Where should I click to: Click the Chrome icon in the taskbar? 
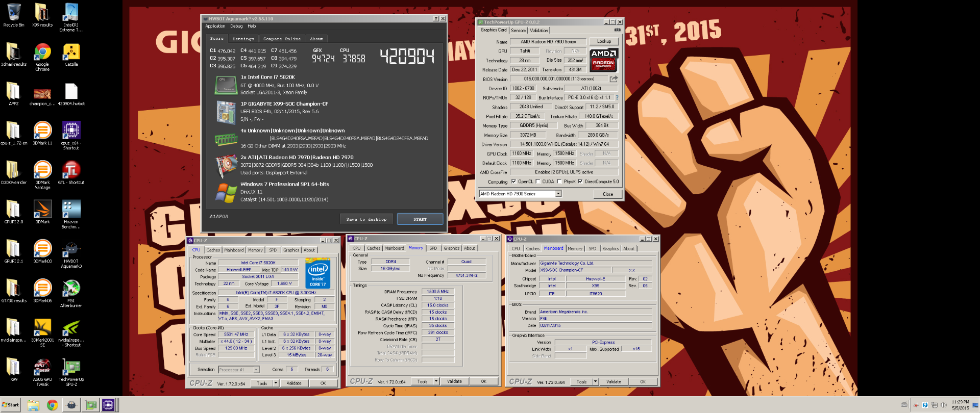[52, 405]
